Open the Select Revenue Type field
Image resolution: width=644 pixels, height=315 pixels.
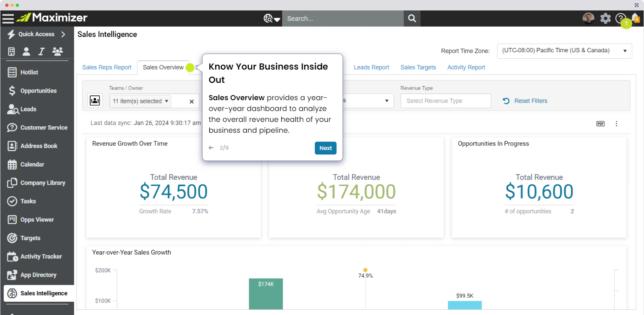pyautogui.click(x=446, y=101)
